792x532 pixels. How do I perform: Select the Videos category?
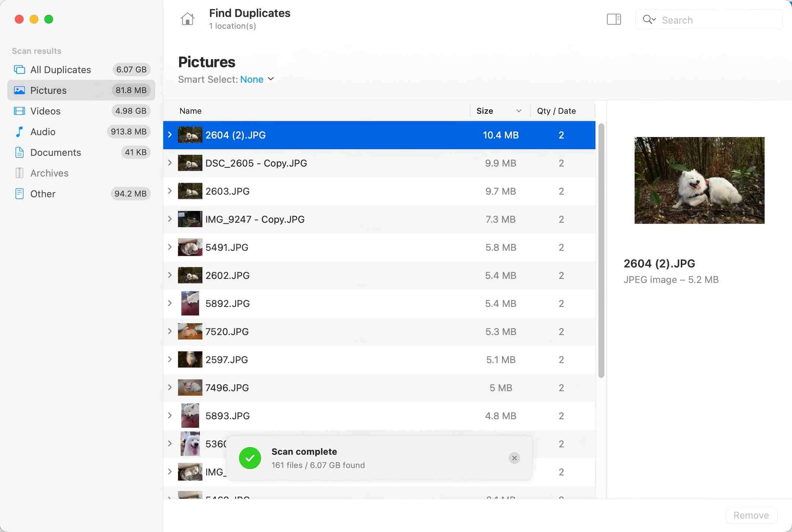point(45,111)
